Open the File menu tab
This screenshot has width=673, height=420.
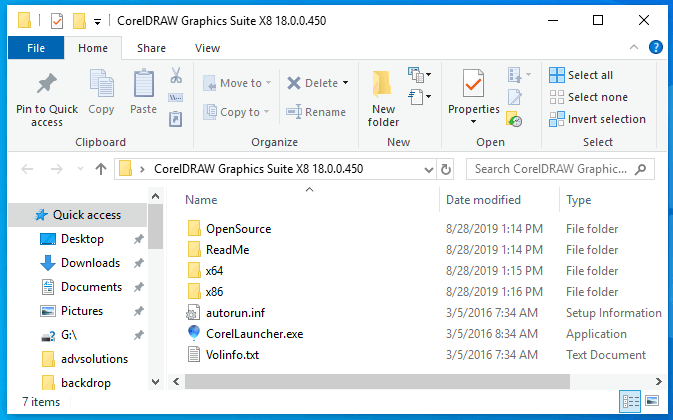tap(36, 47)
